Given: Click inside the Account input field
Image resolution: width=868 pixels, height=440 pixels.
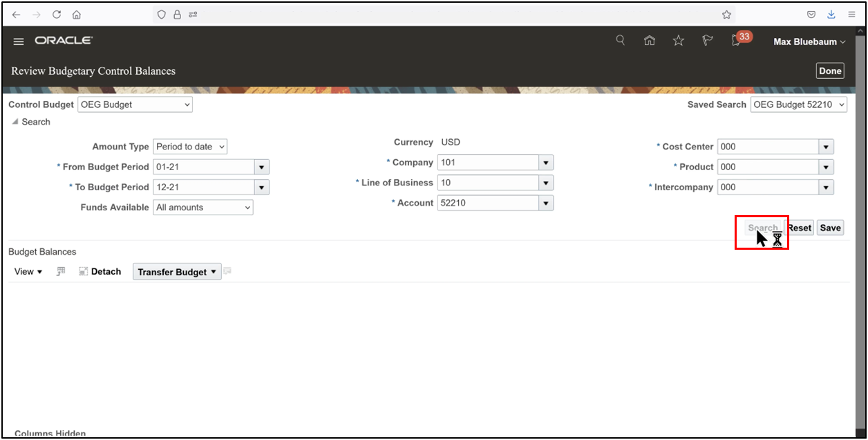Looking at the screenshot, I should point(484,202).
